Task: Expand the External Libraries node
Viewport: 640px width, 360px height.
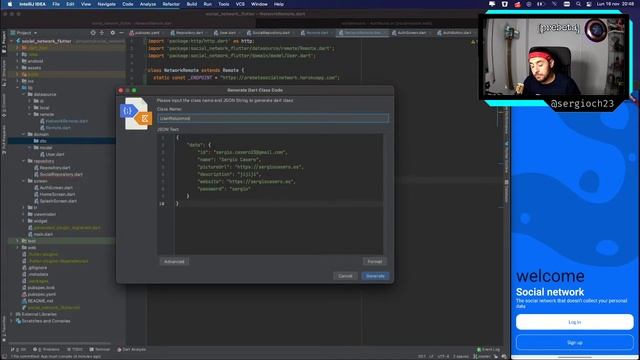Action: [12, 314]
